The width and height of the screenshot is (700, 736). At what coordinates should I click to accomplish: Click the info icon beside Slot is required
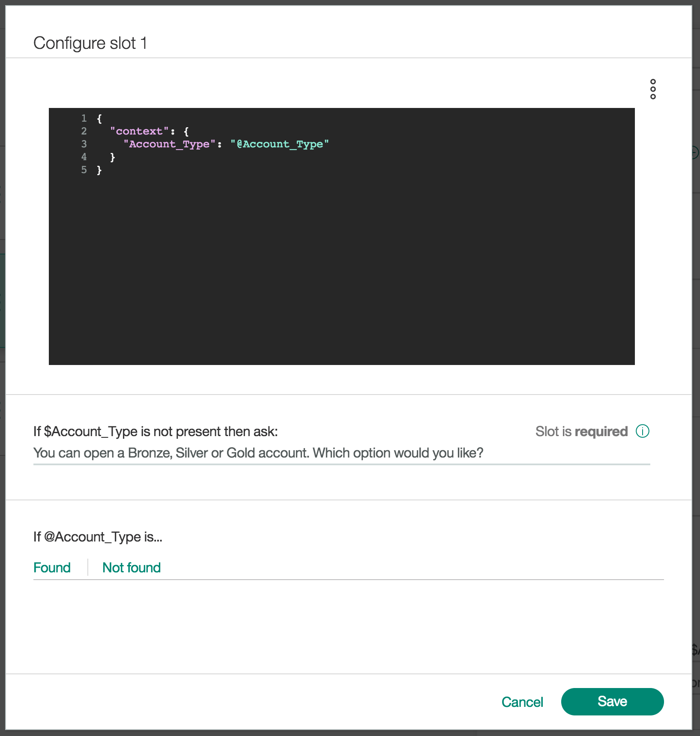(x=642, y=431)
